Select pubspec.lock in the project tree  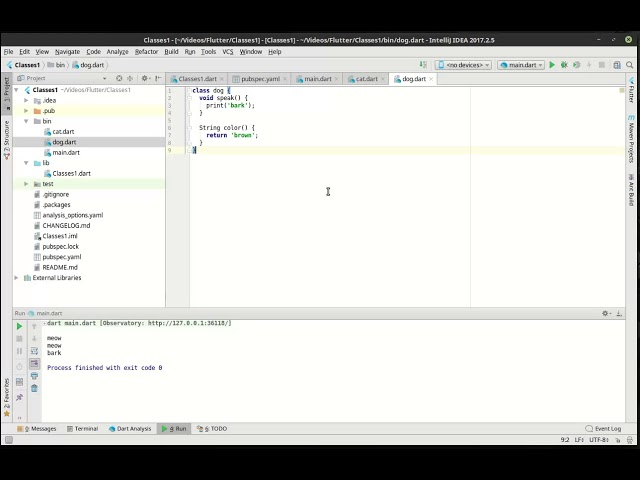pyautogui.click(x=61, y=247)
